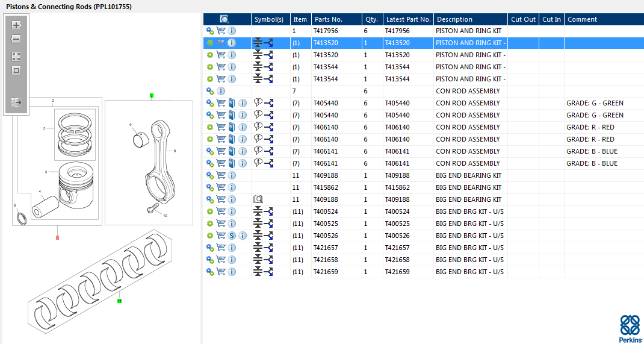Zoom out of the parts diagram
The image size is (644, 344).
pos(16,39)
